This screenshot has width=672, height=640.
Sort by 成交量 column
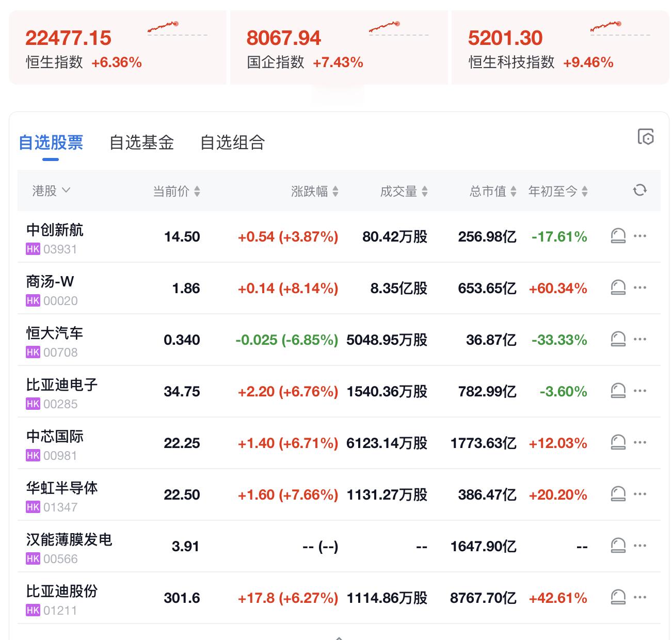click(x=404, y=191)
